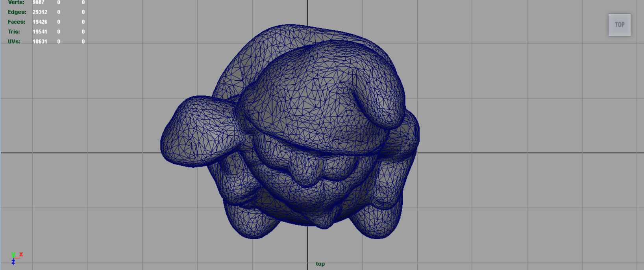
Task: Click the face count value 19426
Action: [x=40, y=22]
